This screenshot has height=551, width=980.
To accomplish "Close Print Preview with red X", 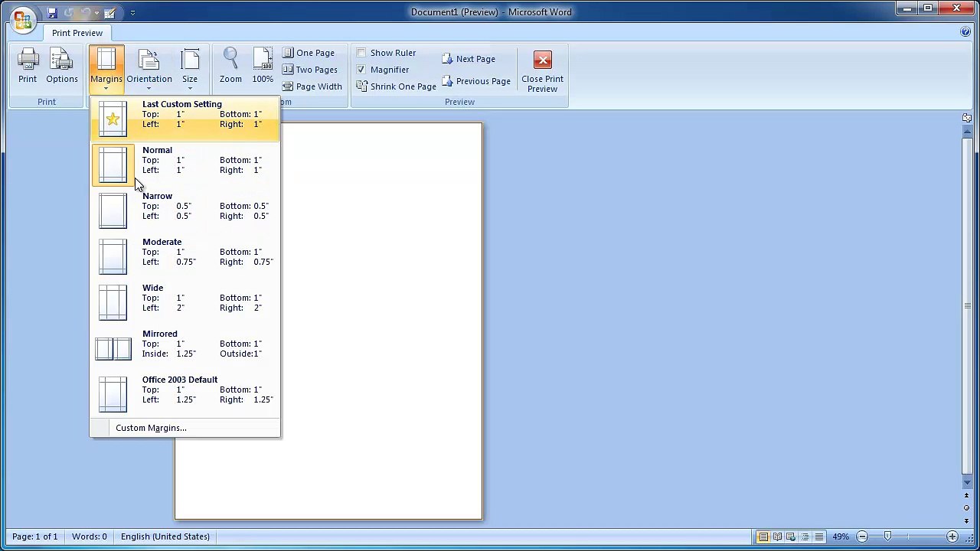I will [543, 71].
